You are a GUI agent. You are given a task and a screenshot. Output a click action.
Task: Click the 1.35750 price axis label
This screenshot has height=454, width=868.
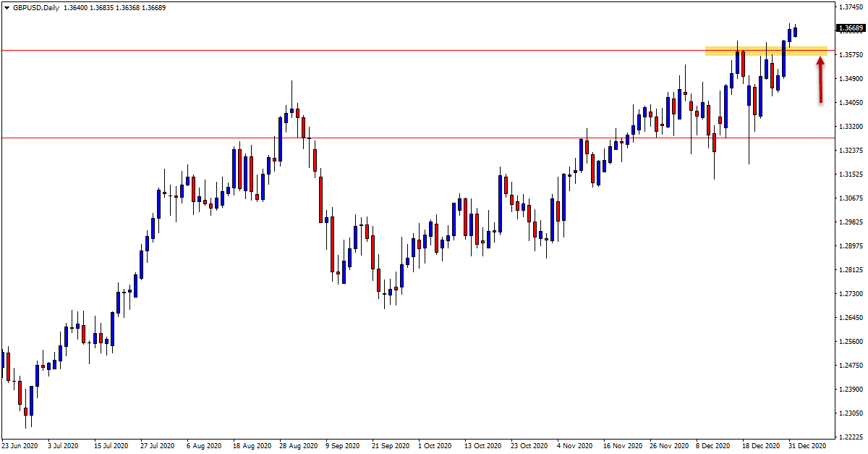point(851,54)
